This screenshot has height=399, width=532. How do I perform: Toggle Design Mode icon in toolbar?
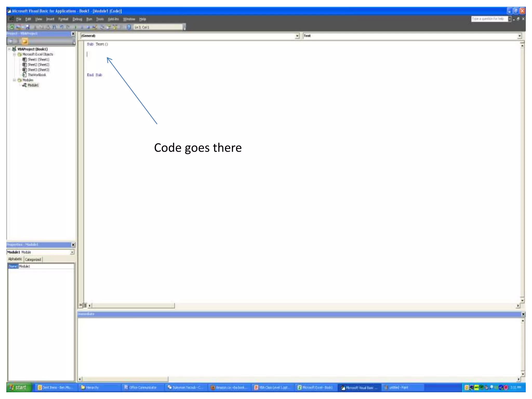tap(95, 27)
